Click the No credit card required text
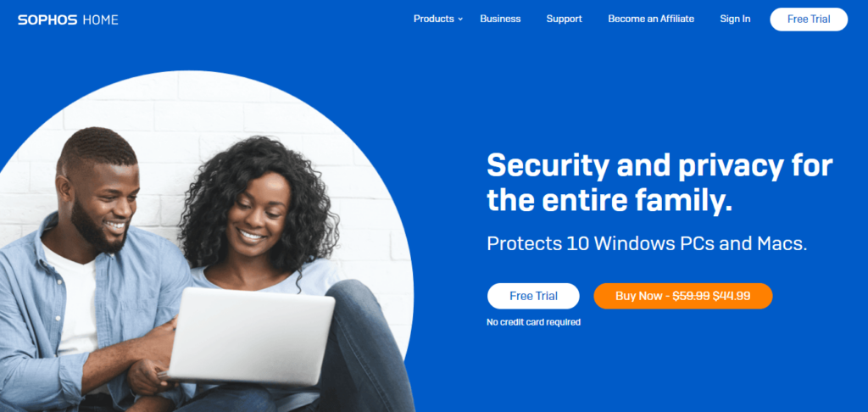868x412 pixels. [x=534, y=322]
